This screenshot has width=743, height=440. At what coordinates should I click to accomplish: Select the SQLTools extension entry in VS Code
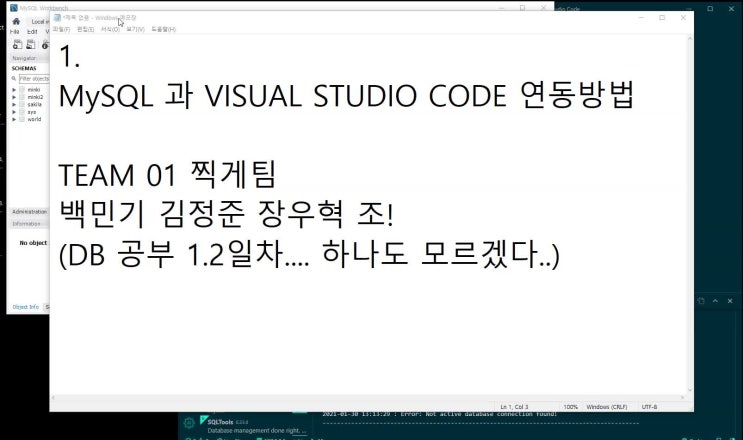pos(246,426)
